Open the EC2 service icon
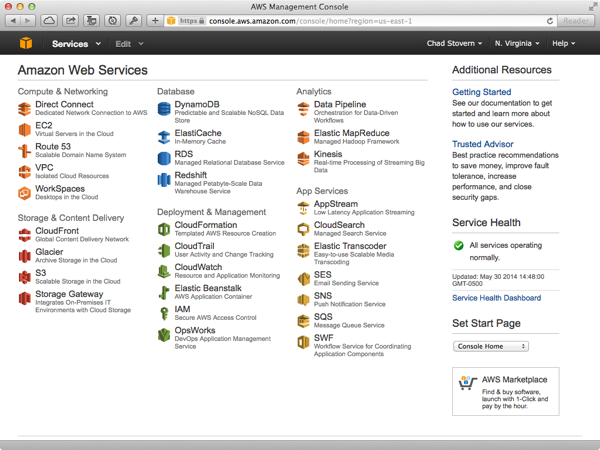The width and height of the screenshot is (600, 450). click(24, 130)
